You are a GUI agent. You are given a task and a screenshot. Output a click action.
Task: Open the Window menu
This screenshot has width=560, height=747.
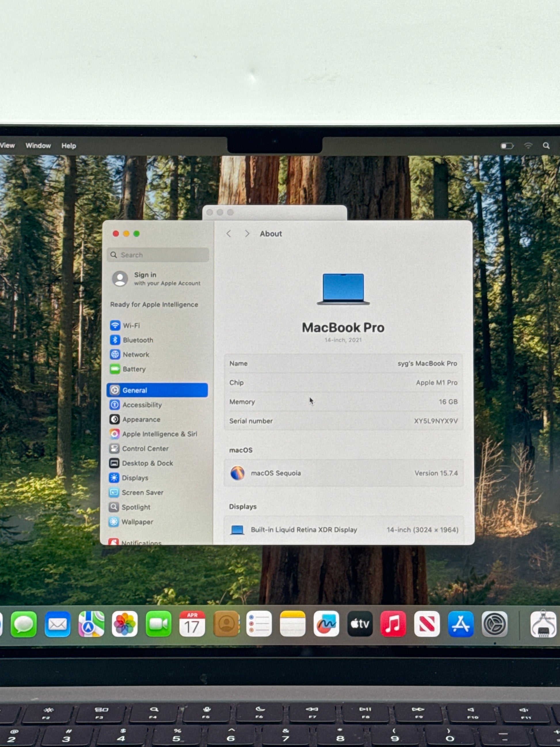click(x=38, y=146)
